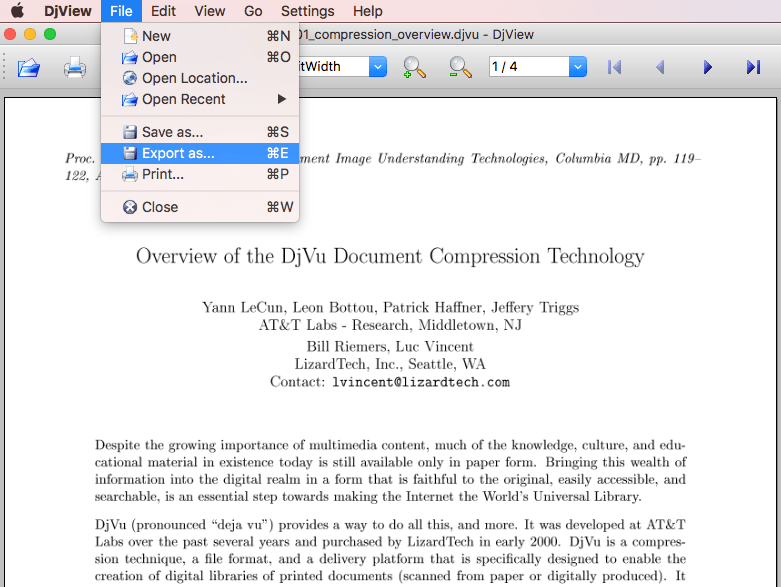Choose Close in the File menu
Viewport: 781px width, 587px height.
[200, 207]
